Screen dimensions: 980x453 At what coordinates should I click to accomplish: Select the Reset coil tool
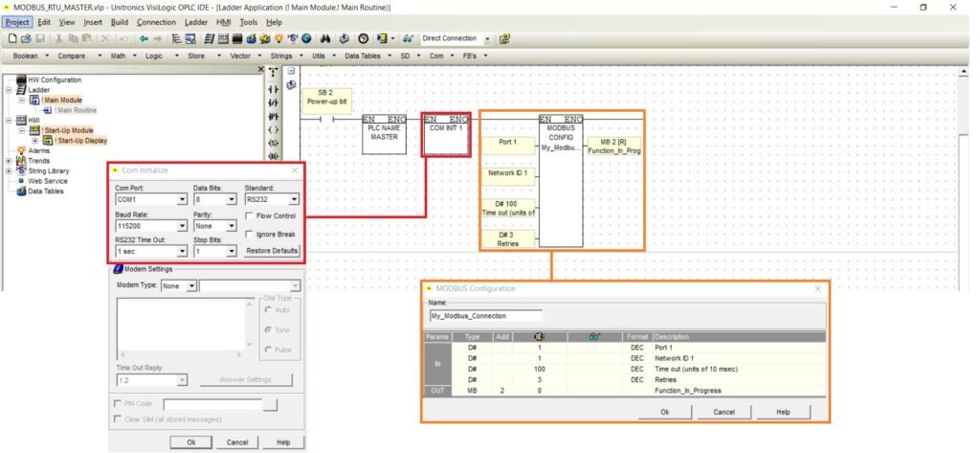273,156
